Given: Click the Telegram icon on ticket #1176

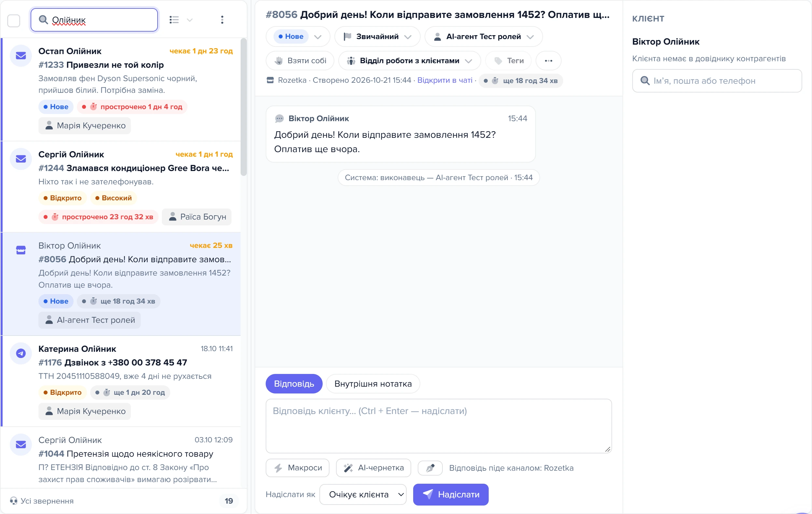Looking at the screenshot, I should (x=21, y=353).
